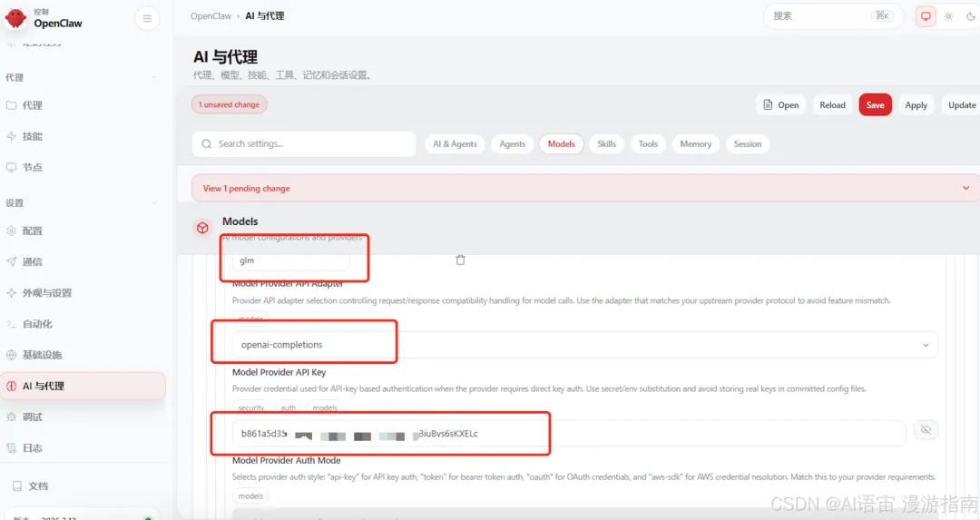
Task: Click the Reload button
Action: click(832, 105)
